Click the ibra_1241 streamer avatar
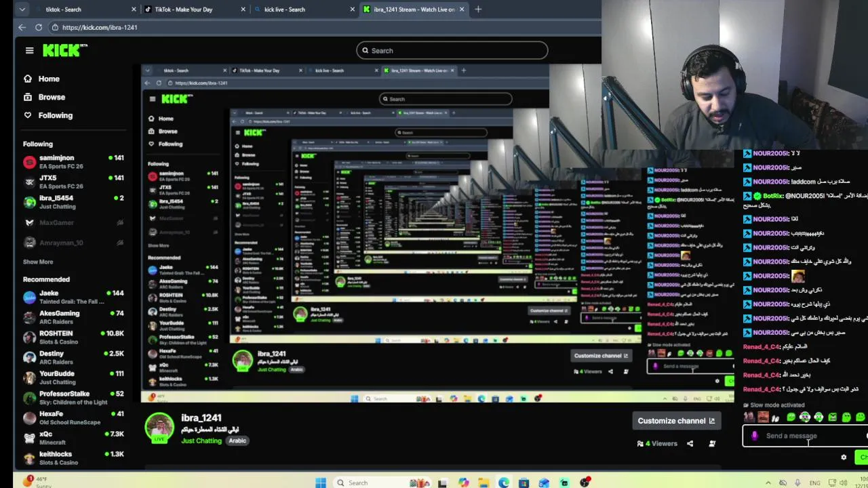The width and height of the screenshot is (868, 488). [159, 428]
